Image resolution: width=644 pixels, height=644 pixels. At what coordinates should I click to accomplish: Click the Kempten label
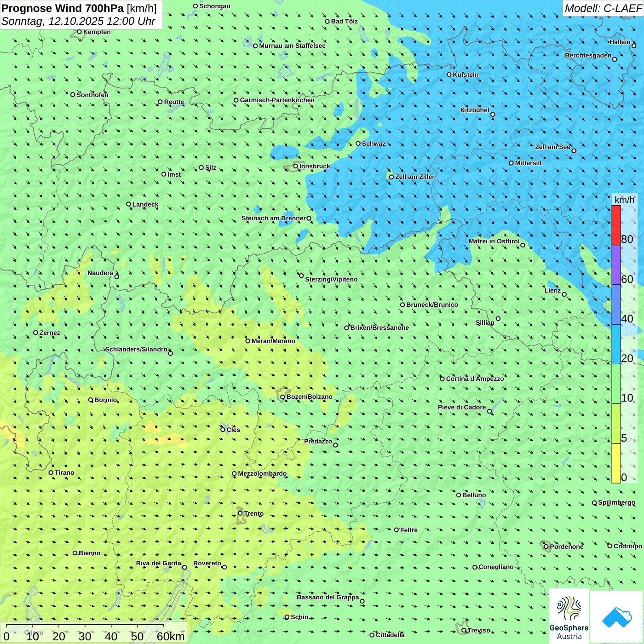[97, 32]
